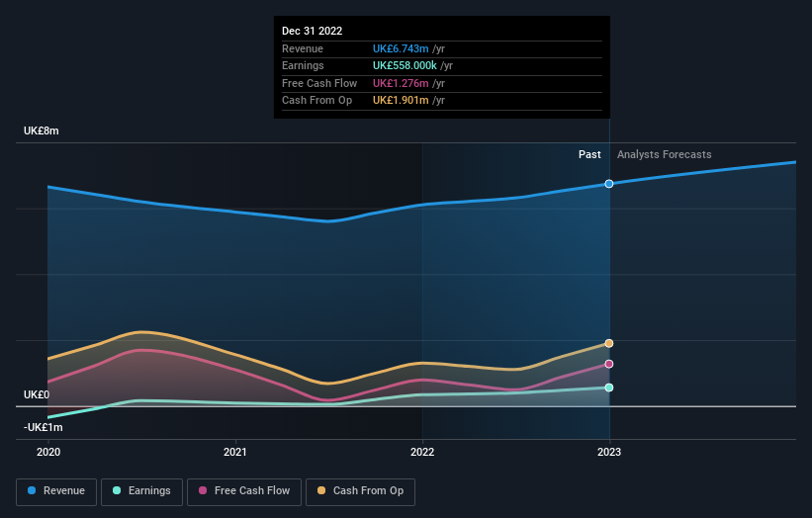This screenshot has width=812, height=518.
Task: Click the Past section label
Action: [589, 154]
